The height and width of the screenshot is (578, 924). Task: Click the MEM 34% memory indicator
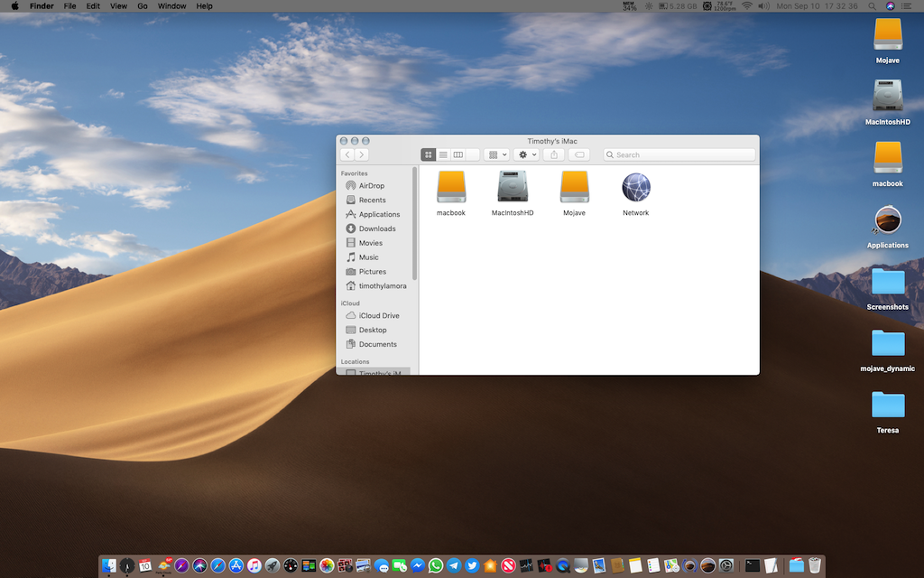pyautogui.click(x=629, y=6)
